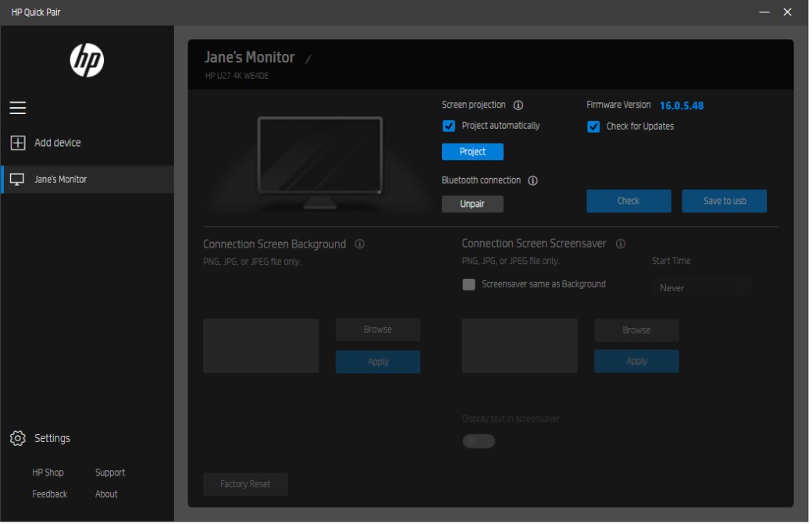This screenshot has width=812, height=524.
Task: Uncheck Check for Updates checkbox
Action: coord(594,127)
